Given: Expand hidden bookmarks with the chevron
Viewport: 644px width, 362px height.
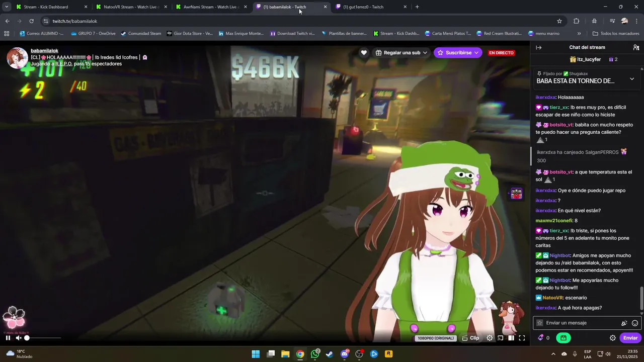Looking at the screenshot, I should click(x=579, y=34).
